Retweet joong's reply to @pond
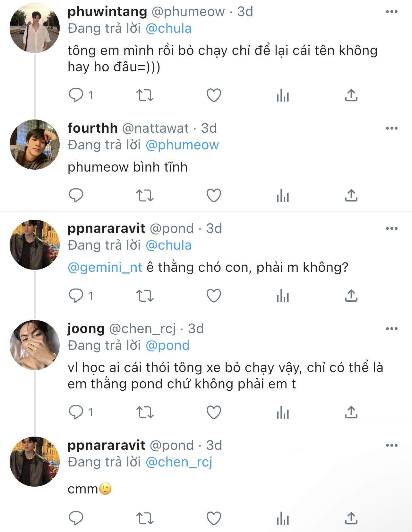Screen dimensions: 412x532 pos(145,412)
